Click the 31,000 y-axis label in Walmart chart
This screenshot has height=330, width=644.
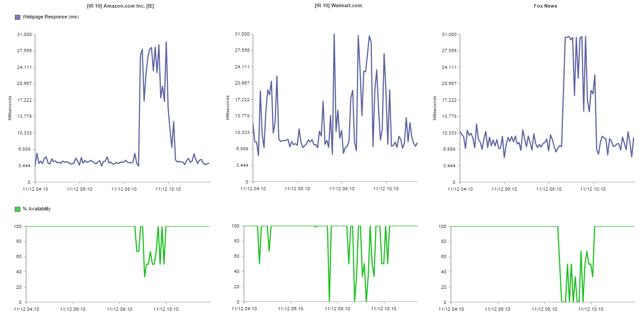click(x=242, y=34)
